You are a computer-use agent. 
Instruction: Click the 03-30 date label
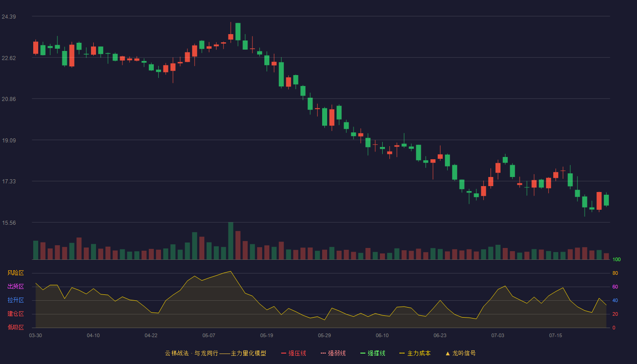pos(35,335)
